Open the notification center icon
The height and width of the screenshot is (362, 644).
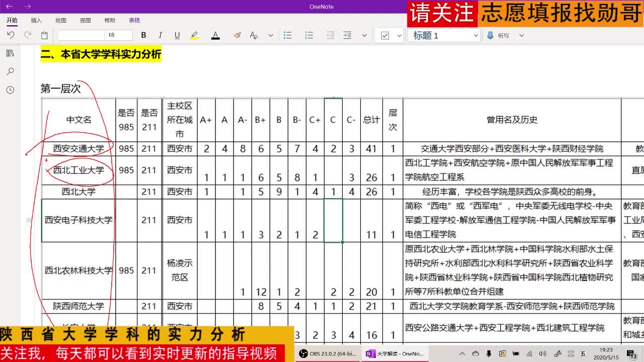[x=632, y=354]
